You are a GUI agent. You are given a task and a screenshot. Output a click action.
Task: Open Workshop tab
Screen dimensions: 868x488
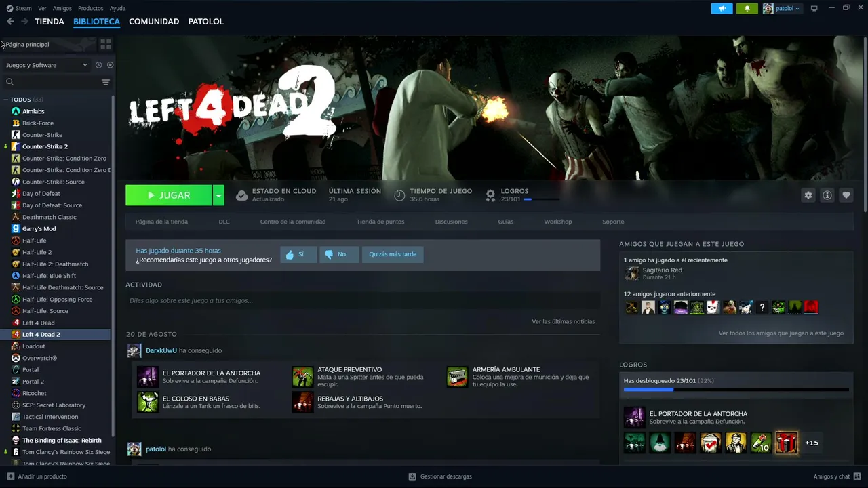pyautogui.click(x=557, y=222)
